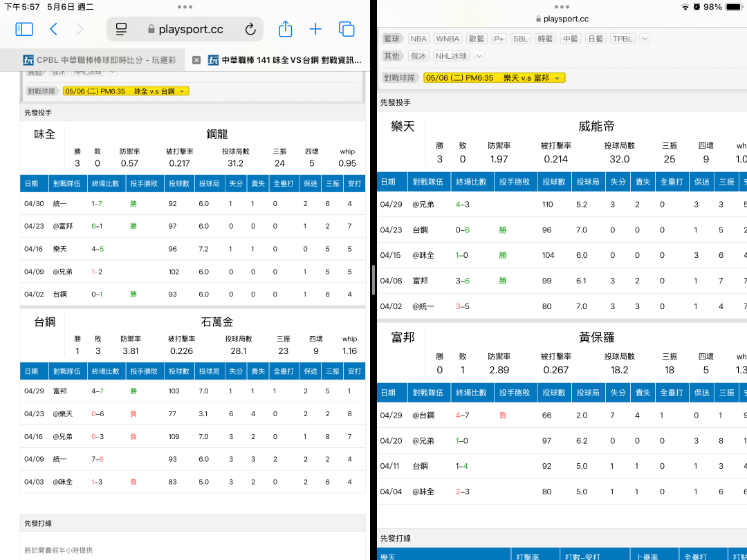Tap 黃保羅 被打擊率 value 0.267
The height and width of the screenshot is (560, 747).
pyautogui.click(x=555, y=370)
